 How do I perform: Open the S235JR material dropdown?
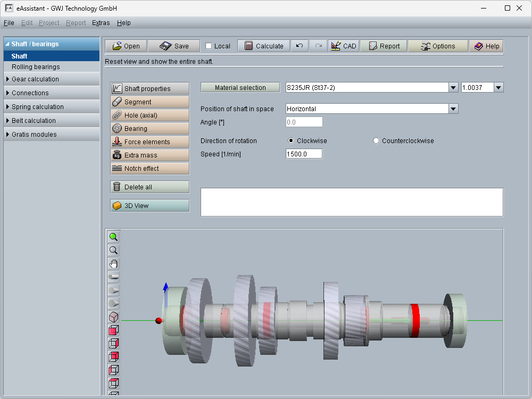(453, 88)
